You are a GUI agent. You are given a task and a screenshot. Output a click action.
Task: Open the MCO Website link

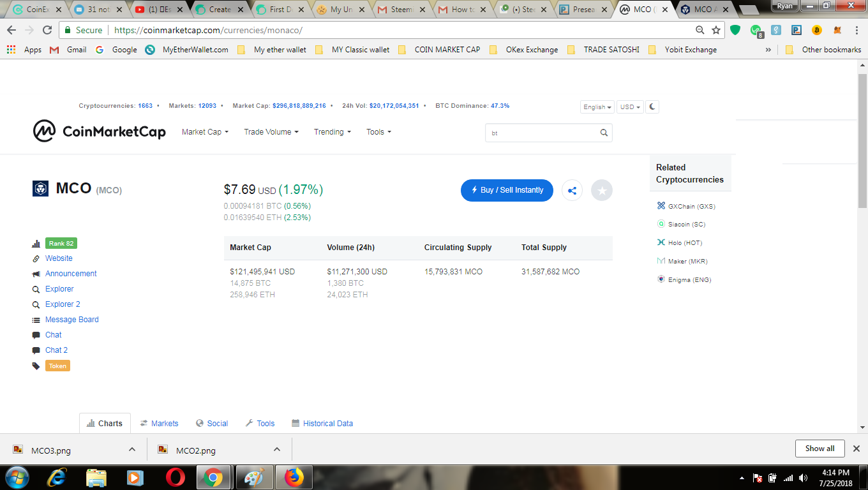tap(59, 258)
